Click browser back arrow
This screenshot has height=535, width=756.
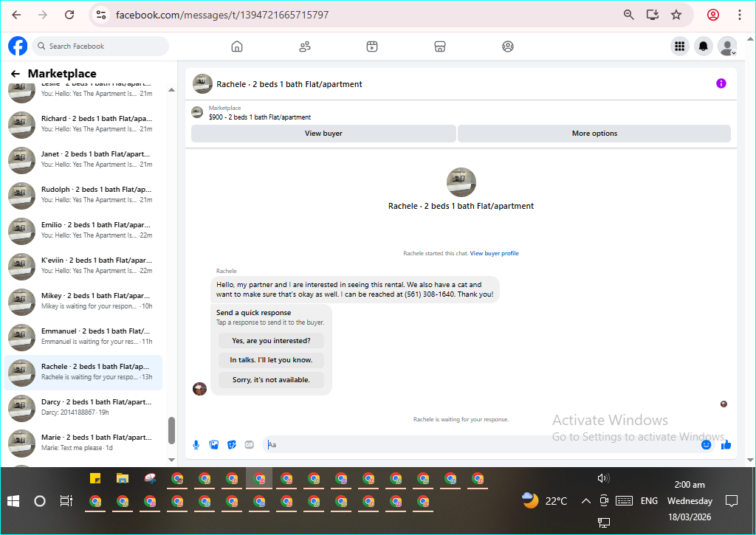tap(16, 15)
